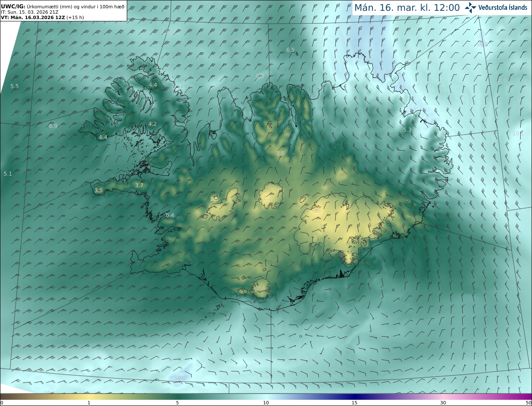
Task: Click the Veðurstofa Íslands logo icon
Action: click(x=470, y=7)
